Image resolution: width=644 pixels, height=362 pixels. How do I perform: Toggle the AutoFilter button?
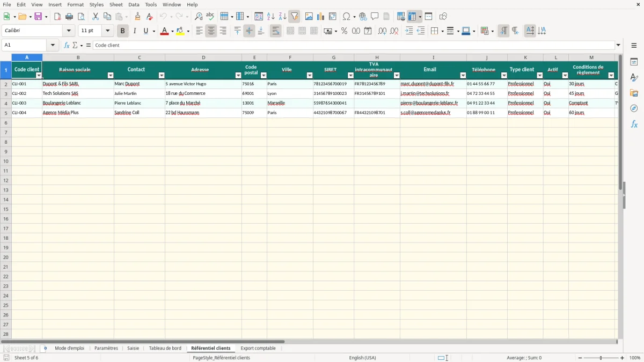(295, 17)
